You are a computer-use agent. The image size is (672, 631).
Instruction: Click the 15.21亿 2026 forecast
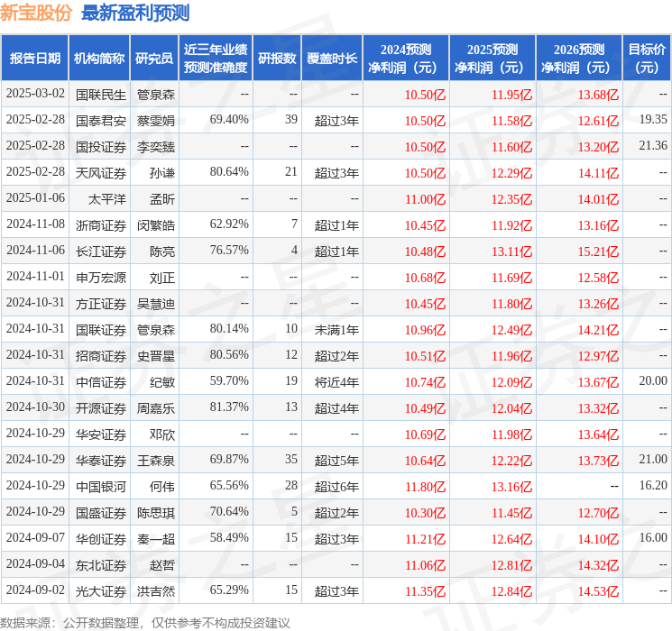[x=598, y=251]
